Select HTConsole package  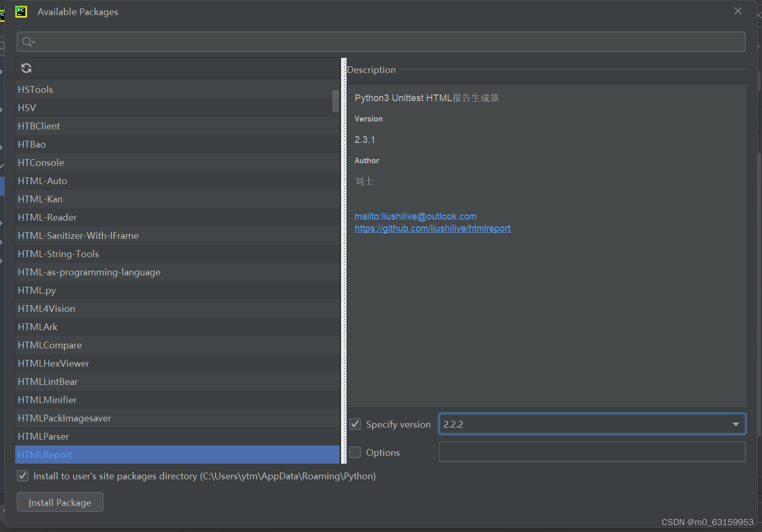pyautogui.click(x=177, y=163)
